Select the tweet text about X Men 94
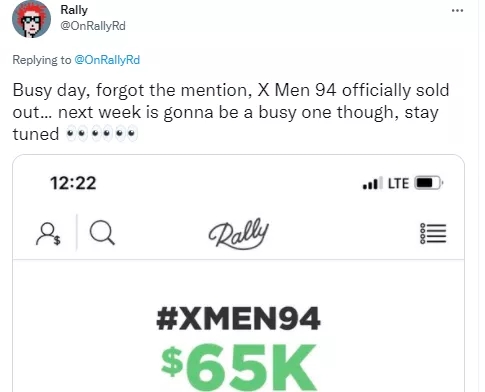Viewport: 485px width, 392px height. (x=231, y=112)
